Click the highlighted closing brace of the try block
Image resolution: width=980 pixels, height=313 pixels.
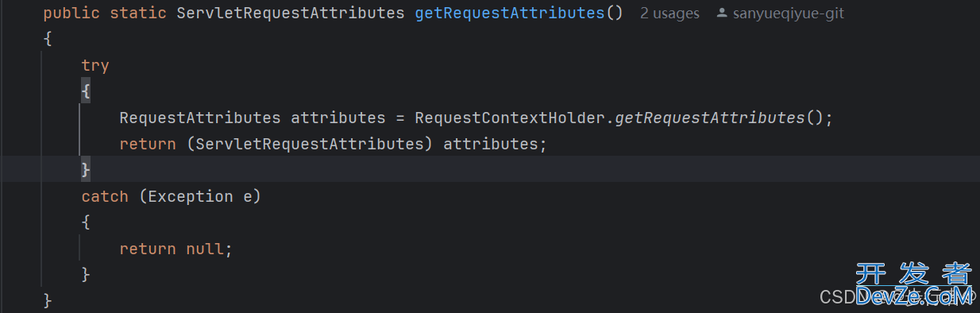coord(86,169)
